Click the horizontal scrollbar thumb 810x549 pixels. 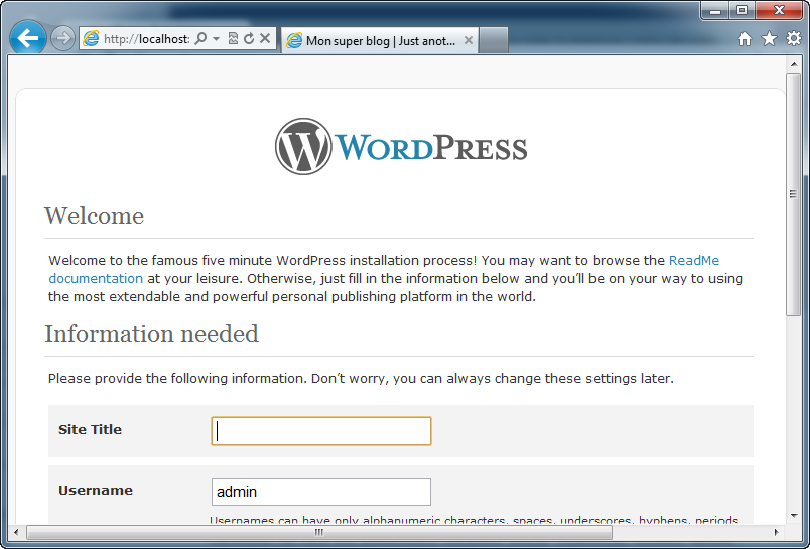pos(319,532)
